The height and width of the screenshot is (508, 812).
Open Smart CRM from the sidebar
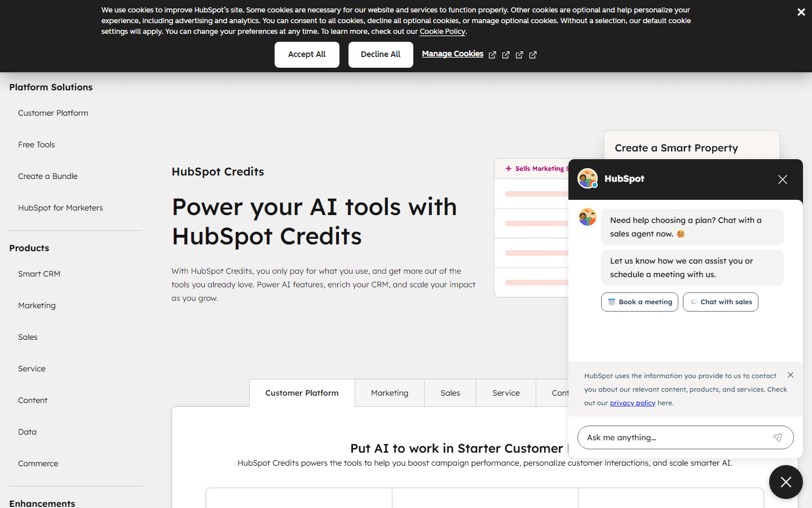[39, 274]
